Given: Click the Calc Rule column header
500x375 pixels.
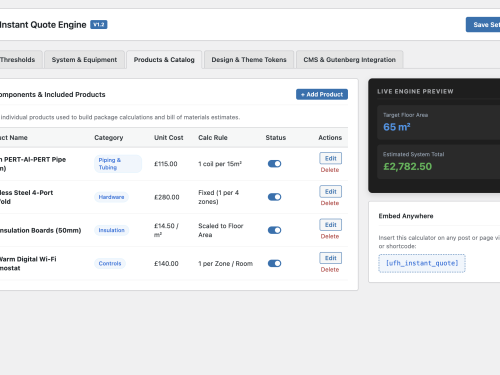Looking at the screenshot, I should [213, 138].
